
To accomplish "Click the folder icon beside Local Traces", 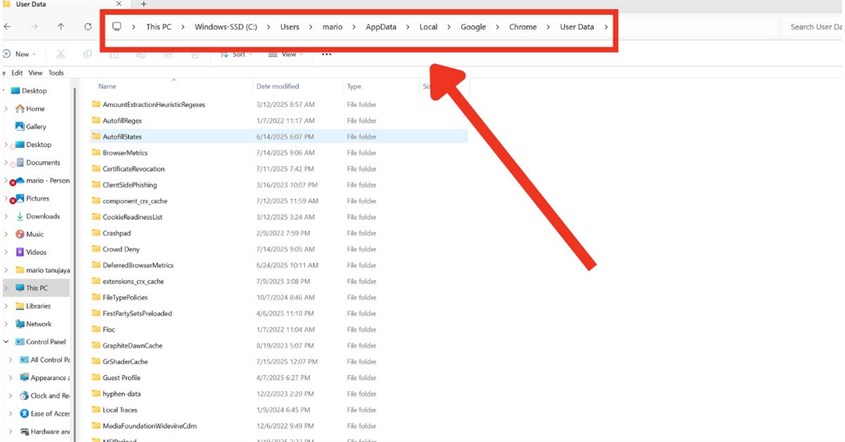I will pos(96,410).
